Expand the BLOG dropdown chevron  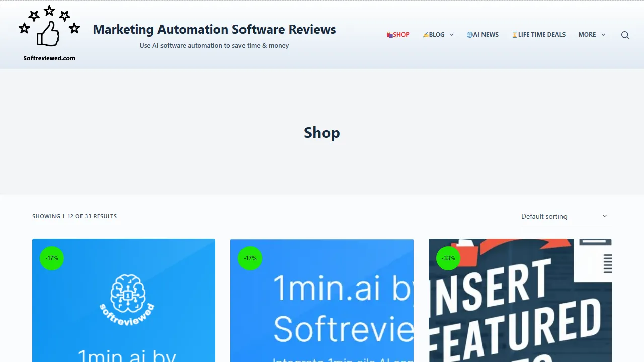tap(452, 35)
